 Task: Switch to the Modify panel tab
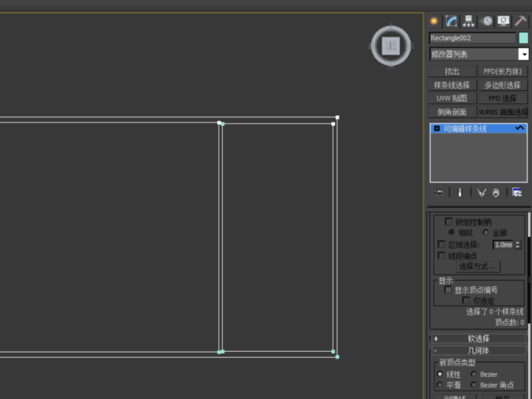tap(452, 21)
